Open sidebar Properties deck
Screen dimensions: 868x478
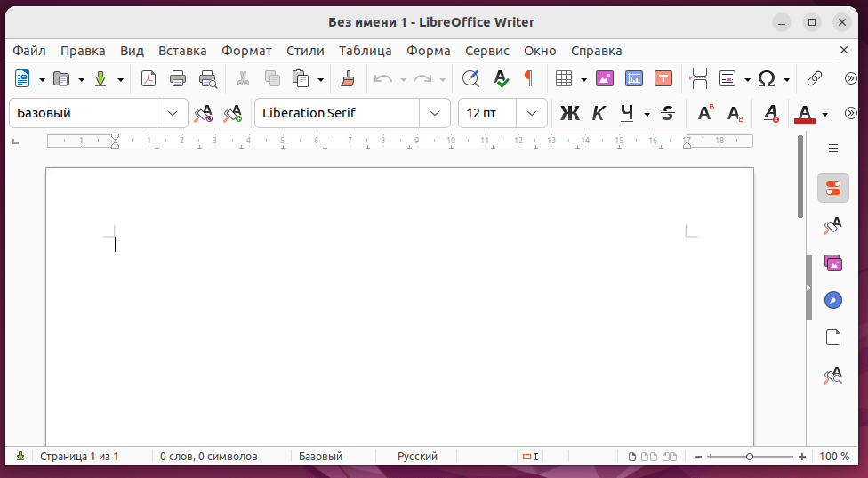(x=833, y=188)
